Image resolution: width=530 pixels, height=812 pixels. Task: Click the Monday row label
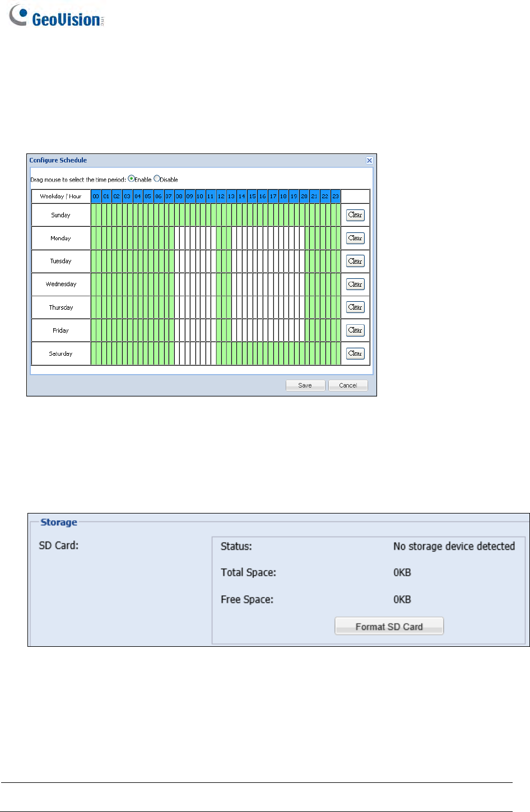61,238
